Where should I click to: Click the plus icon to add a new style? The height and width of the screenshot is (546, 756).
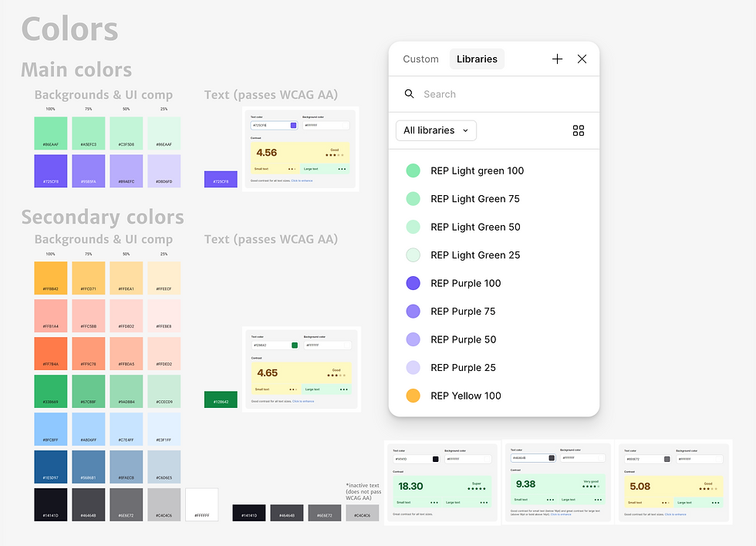(x=557, y=59)
